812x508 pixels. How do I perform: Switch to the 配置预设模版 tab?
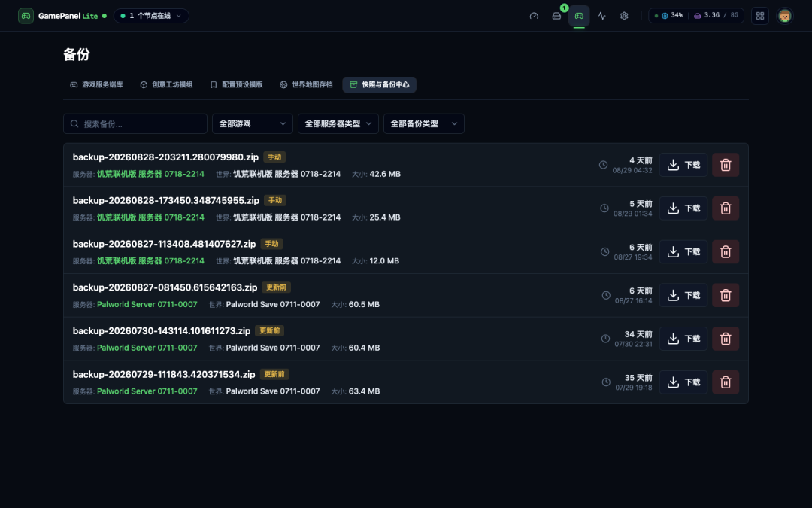point(237,85)
